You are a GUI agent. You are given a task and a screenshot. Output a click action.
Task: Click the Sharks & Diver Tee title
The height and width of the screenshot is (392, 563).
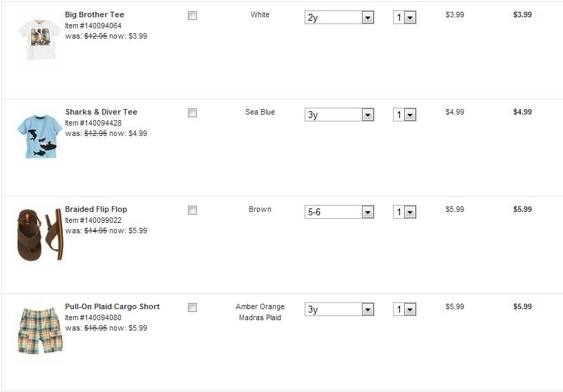[x=101, y=112]
